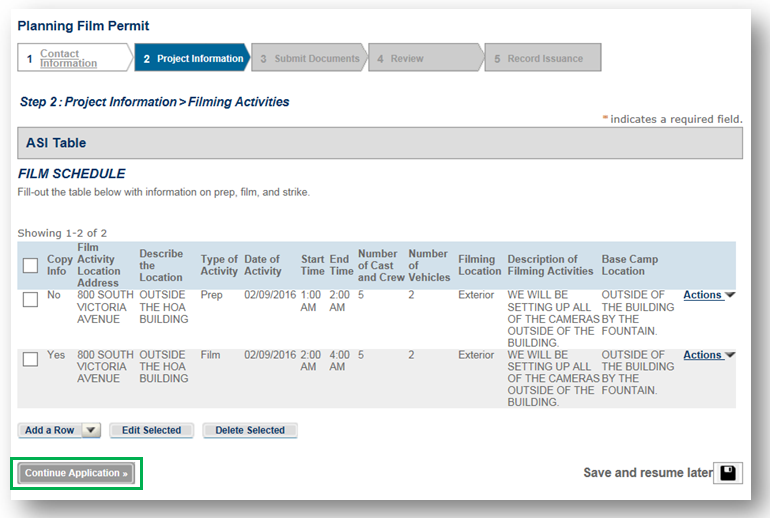Click the Date of Activity column header
The width and height of the screenshot is (770, 518).
click(x=263, y=265)
